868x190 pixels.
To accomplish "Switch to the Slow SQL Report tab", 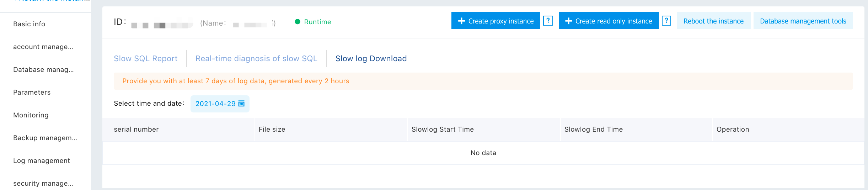I will tap(145, 59).
